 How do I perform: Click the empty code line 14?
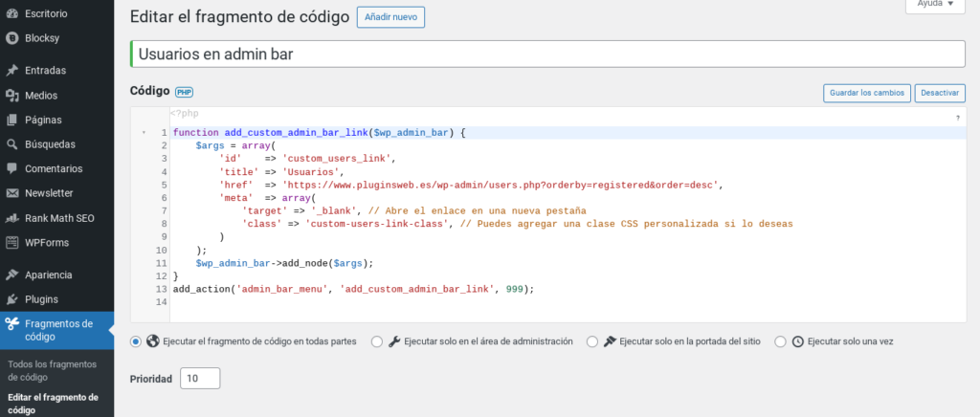click(x=568, y=302)
